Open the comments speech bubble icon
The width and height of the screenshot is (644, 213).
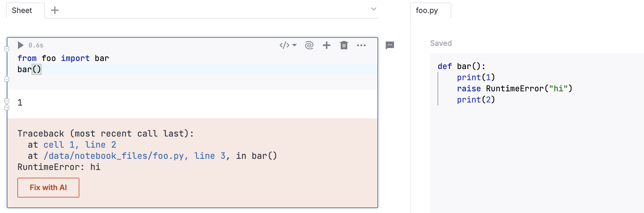tap(390, 45)
